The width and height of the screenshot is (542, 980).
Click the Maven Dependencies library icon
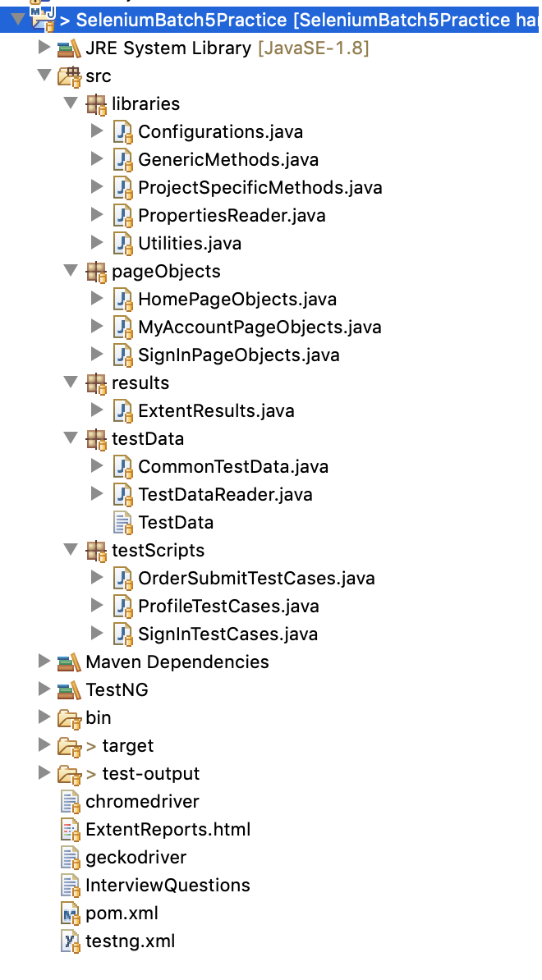[69, 662]
